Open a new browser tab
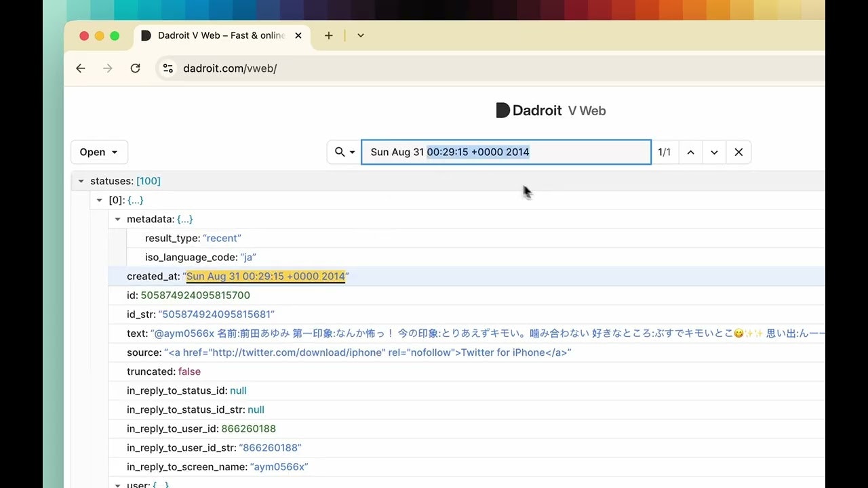 (x=329, y=35)
